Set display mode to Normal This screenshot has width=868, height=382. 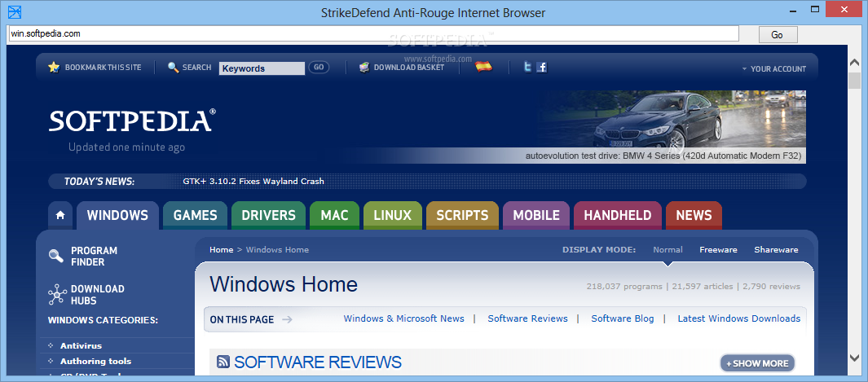[668, 250]
